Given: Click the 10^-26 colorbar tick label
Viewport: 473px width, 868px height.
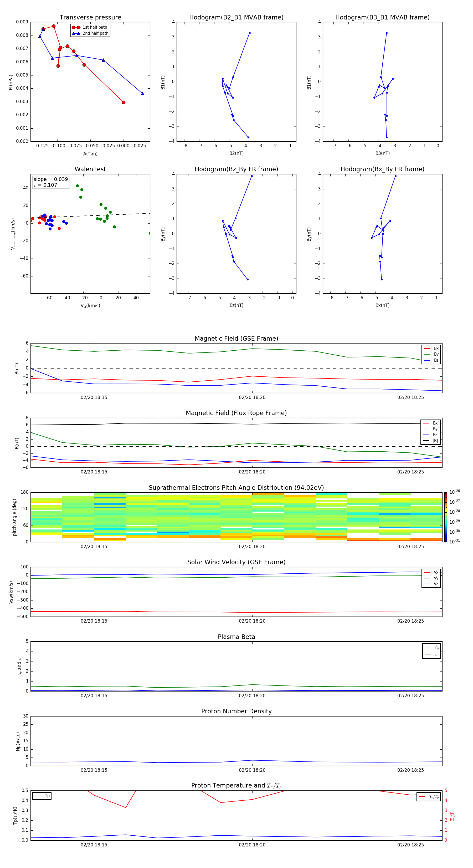Looking at the screenshot, I should (455, 492).
